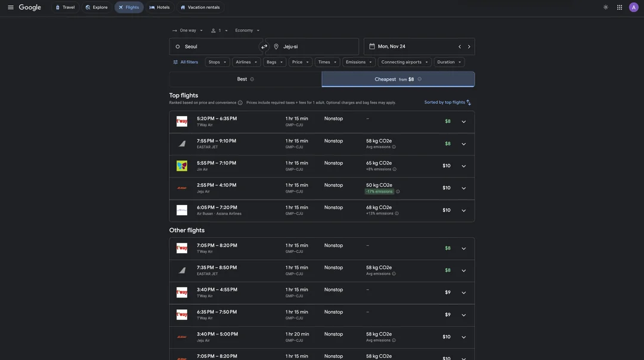Show emissions info for 65 kg flight
This screenshot has width=644, height=360.
(x=394, y=169)
